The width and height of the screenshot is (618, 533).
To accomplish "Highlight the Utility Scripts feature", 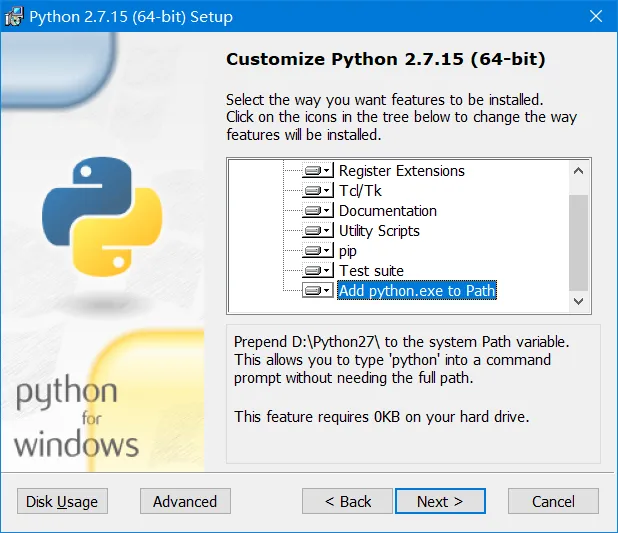I will coord(379,231).
